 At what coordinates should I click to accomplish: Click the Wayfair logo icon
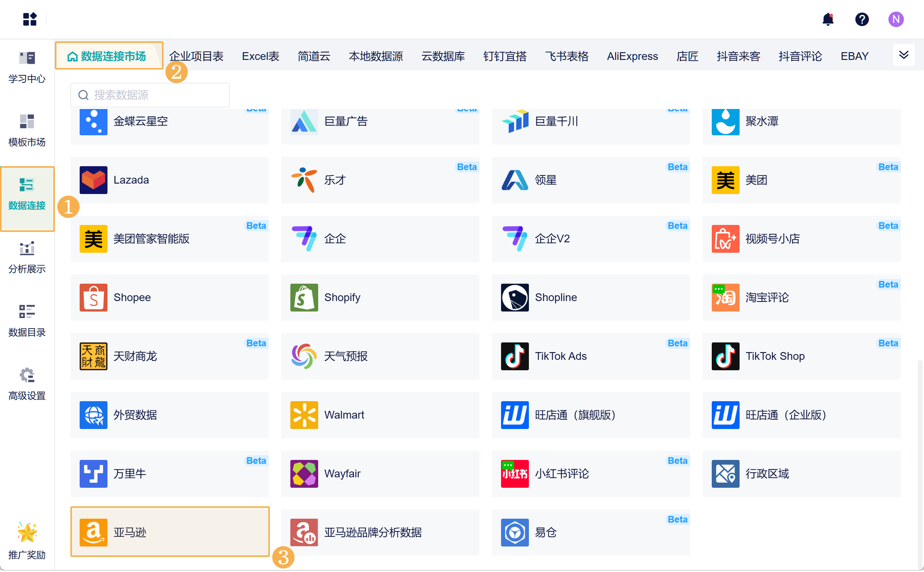click(304, 474)
